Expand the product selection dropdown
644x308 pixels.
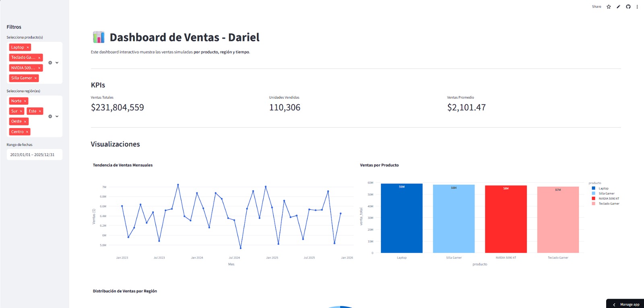click(57, 63)
